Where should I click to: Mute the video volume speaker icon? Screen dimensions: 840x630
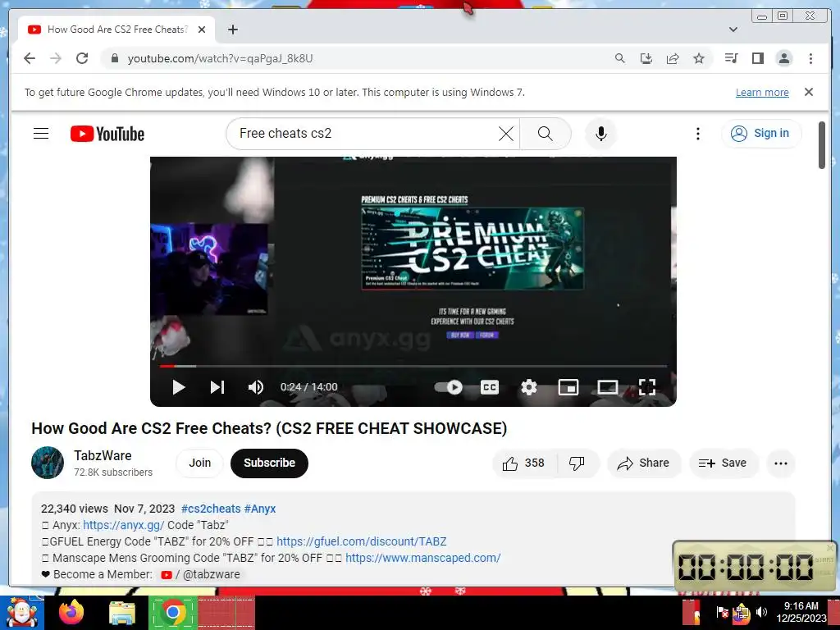tap(256, 387)
